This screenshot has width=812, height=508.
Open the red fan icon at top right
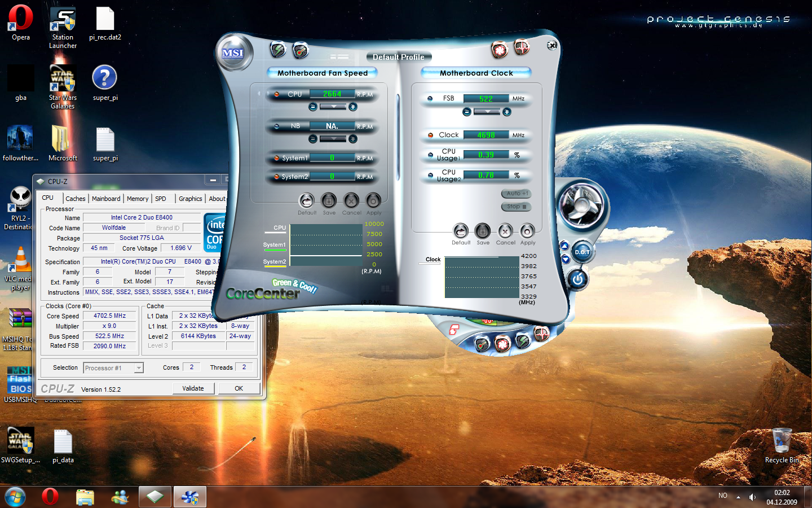(x=500, y=50)
